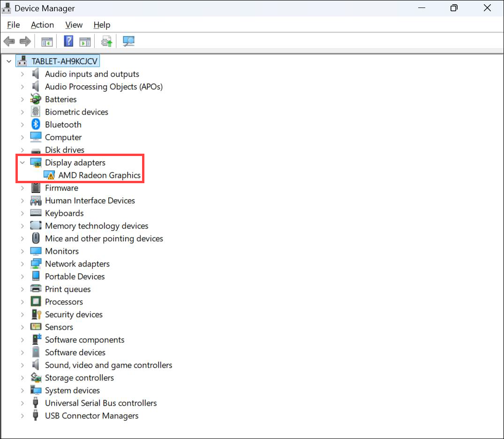Click the Biometric devices fingerprint icon

coord(36,112)
